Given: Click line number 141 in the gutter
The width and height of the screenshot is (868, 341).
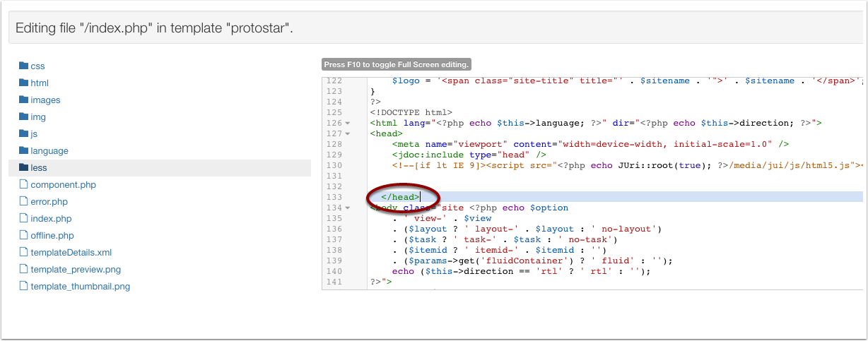Looking at the screenshot, I should [334, 282].
